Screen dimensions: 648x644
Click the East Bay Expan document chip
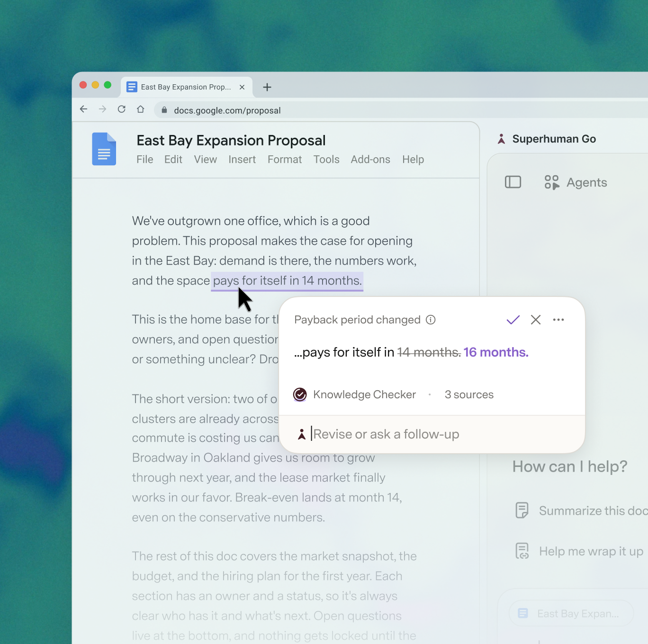pyautogui.click(x=571, y=613)
